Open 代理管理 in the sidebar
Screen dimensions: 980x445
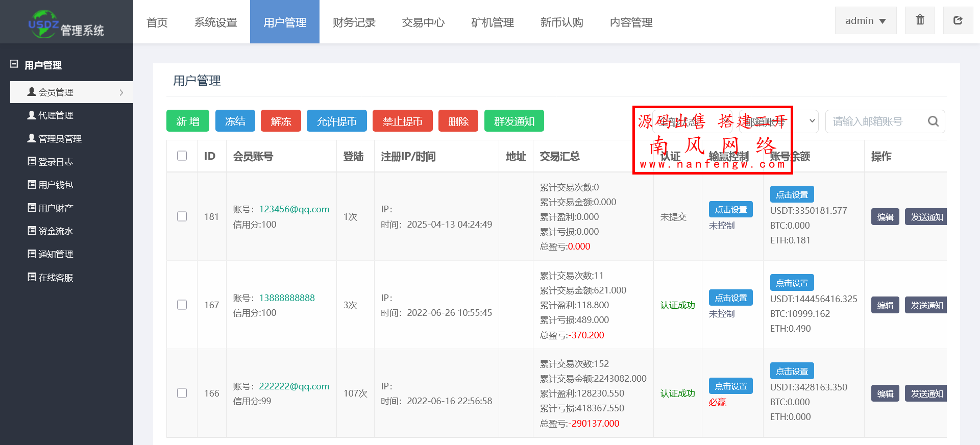(x=56, y=115)
